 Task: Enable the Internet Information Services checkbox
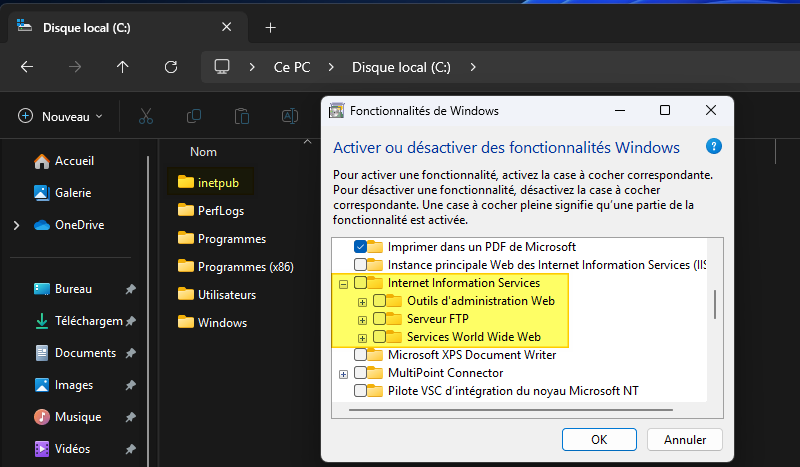point(361,283)
